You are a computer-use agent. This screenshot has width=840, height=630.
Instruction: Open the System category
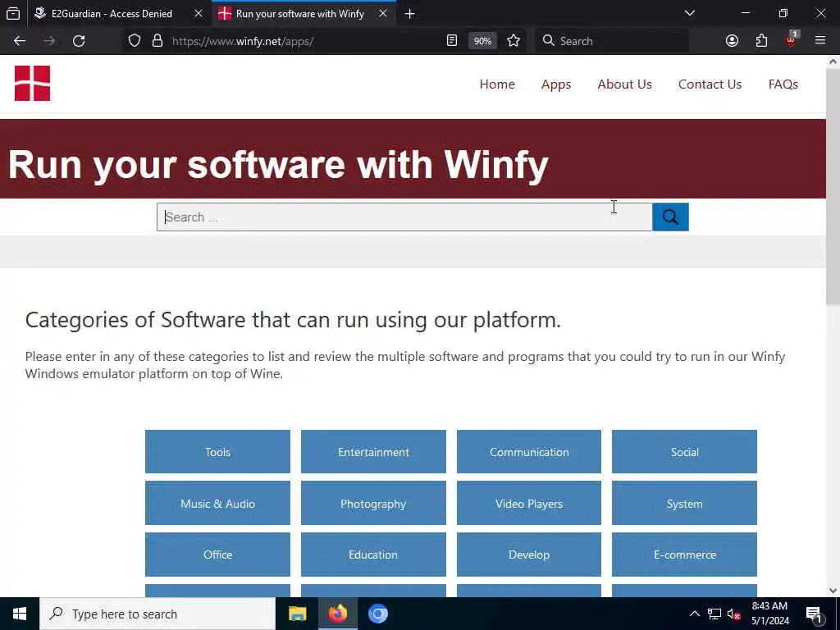click(685, 503)
